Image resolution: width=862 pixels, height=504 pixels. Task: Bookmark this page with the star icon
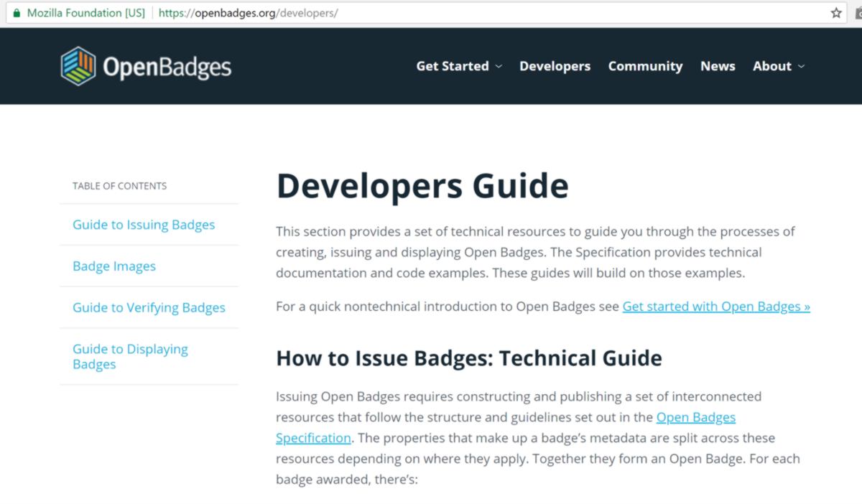[836, 13]
